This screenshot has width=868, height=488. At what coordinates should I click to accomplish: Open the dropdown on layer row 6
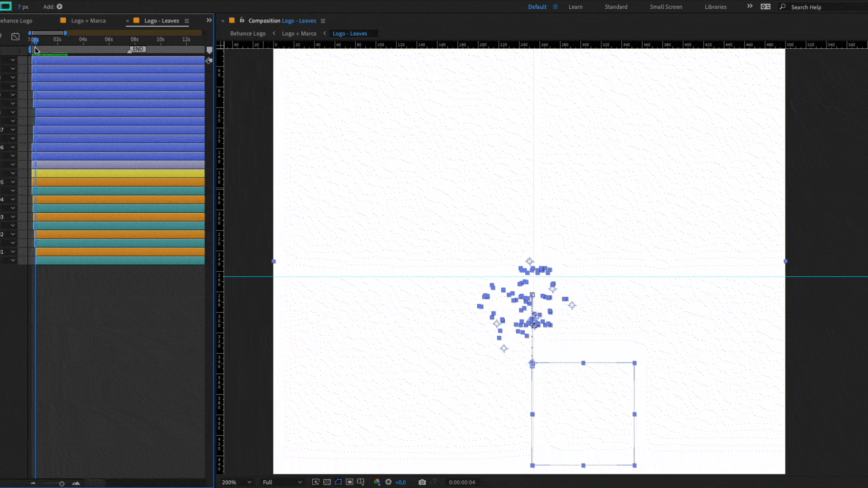point(13,147)
